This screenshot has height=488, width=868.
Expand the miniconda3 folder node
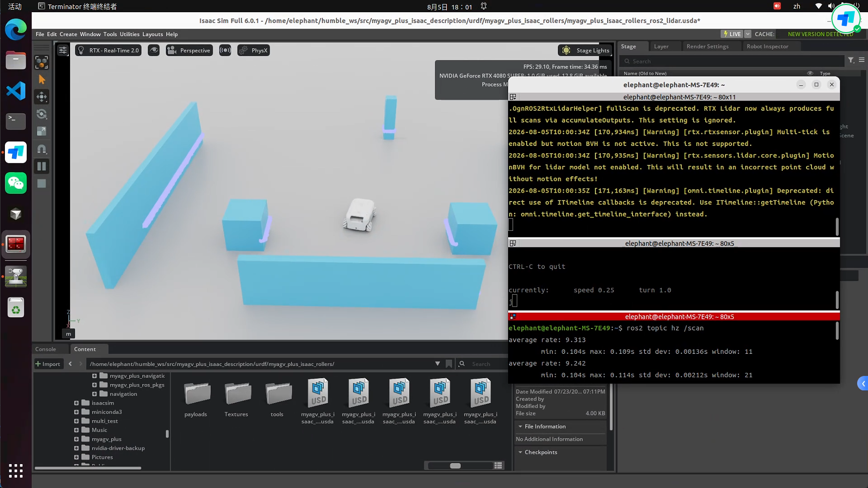(77, 412)
